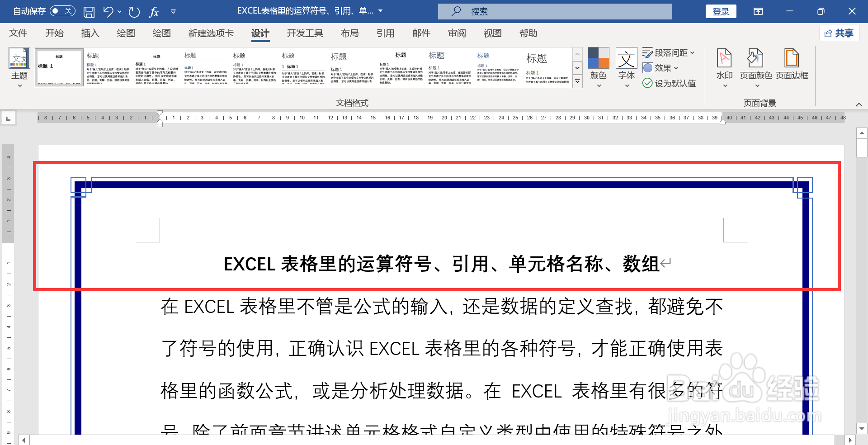
Task: Click the first-line indent marker on ruler
Action: (160, 113)
